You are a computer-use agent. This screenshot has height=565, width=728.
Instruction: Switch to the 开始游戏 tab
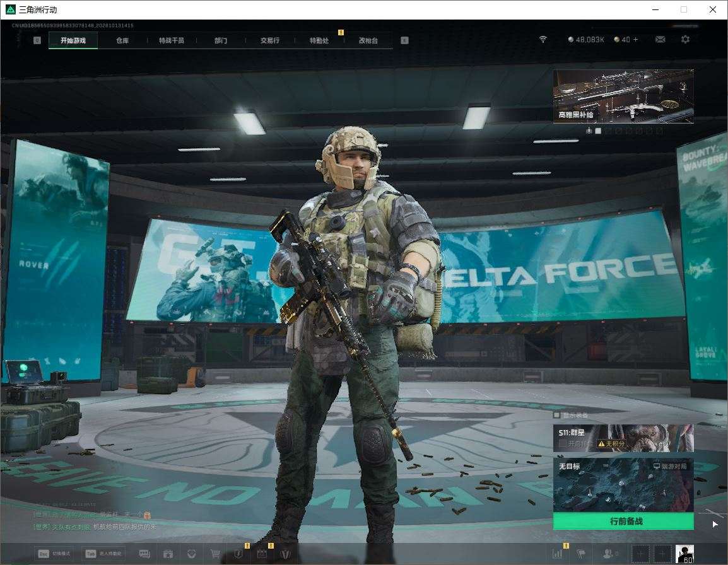click(x=73, y=40)
